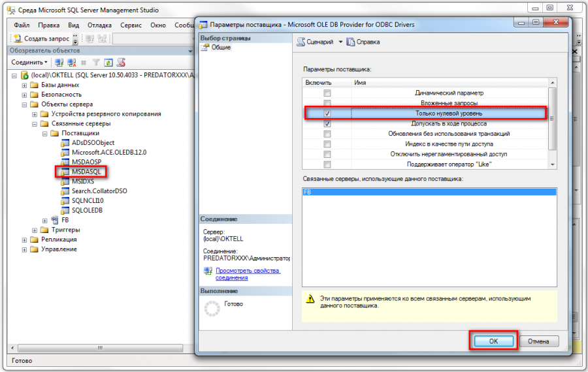Open the Файл menu
588x372 pixels.
pyautogui.click(x=22, y=25)
